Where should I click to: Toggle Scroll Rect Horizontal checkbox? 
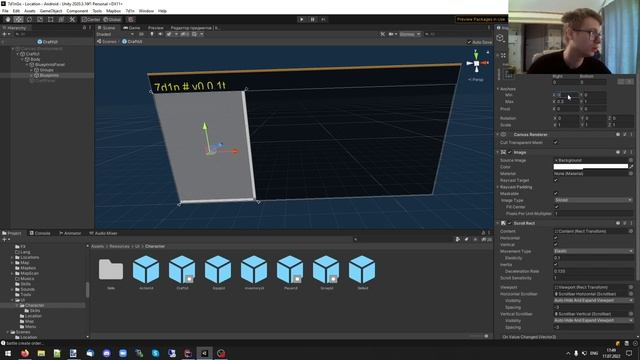tap(556, 238)
